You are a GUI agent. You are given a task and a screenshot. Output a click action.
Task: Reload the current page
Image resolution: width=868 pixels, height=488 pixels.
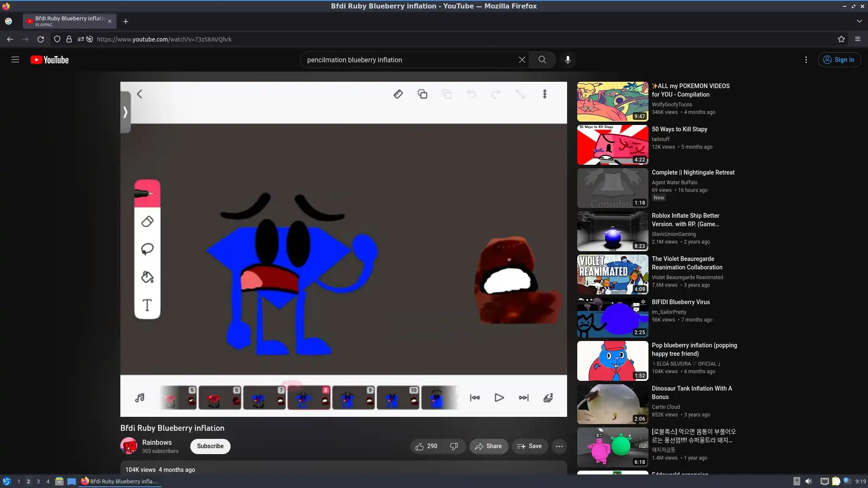[41, 39]
